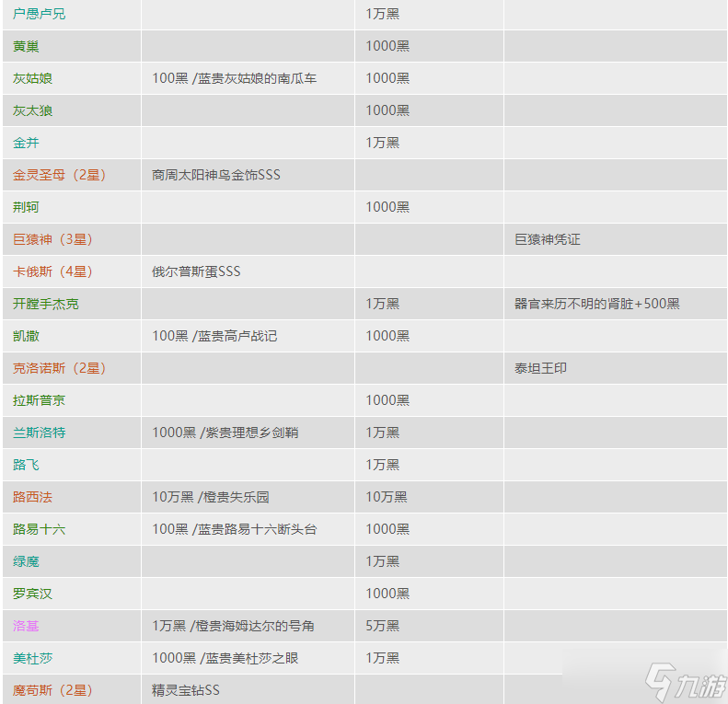
Task: Click standalone 10万黑 in 路西法 row
Action: click(387, 497)
